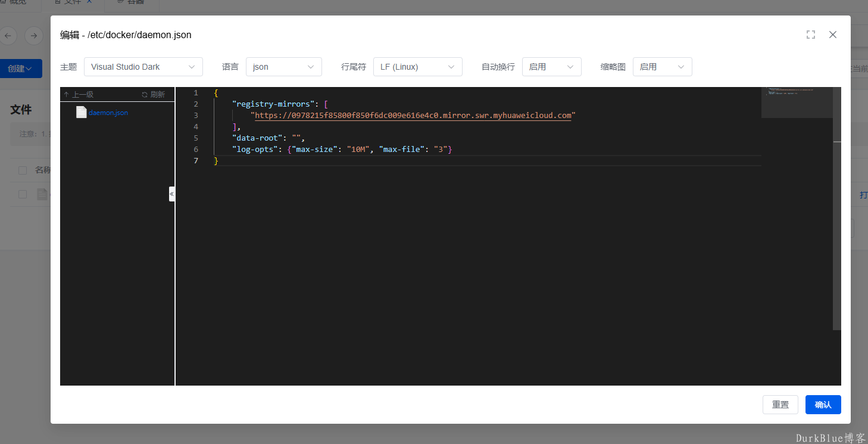Go up one level in file tree
868x444 pixels.
tap(79, 94)
